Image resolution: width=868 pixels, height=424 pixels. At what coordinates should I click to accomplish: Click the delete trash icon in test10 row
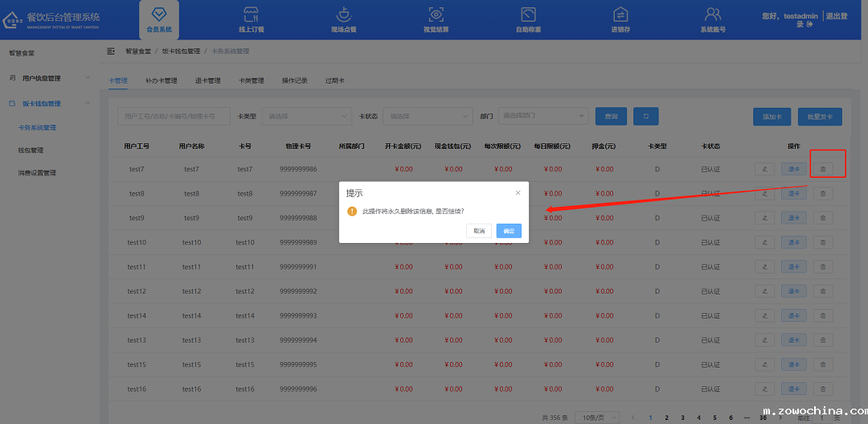pyautogui.click(x=823, y=242)
